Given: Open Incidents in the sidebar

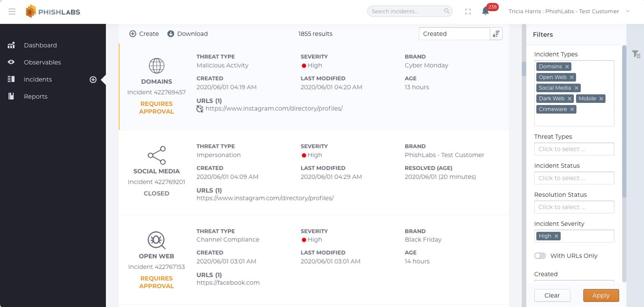Looking at the screenshot, I should point(38,80).
